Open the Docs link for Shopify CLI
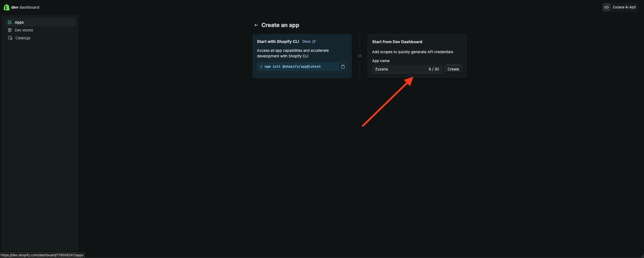The width and height of the screenshot is (644, 258). (306, 42)
